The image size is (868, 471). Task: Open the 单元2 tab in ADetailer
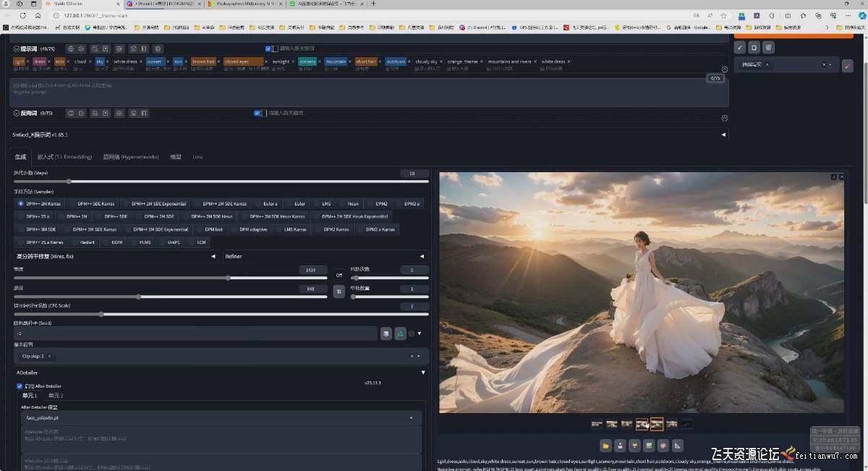56,395
